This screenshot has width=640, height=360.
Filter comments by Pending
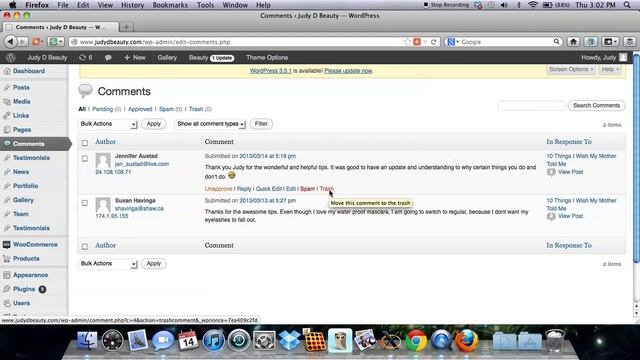(102, 109)
